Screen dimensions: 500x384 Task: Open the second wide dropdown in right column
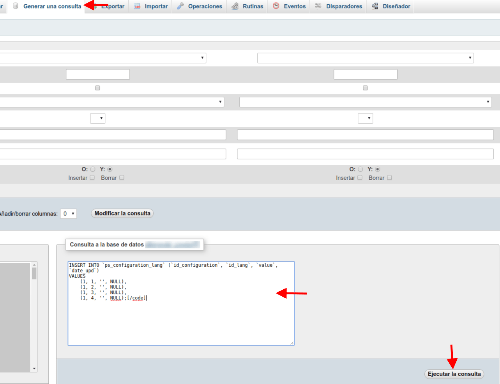[x=365, y=102]
